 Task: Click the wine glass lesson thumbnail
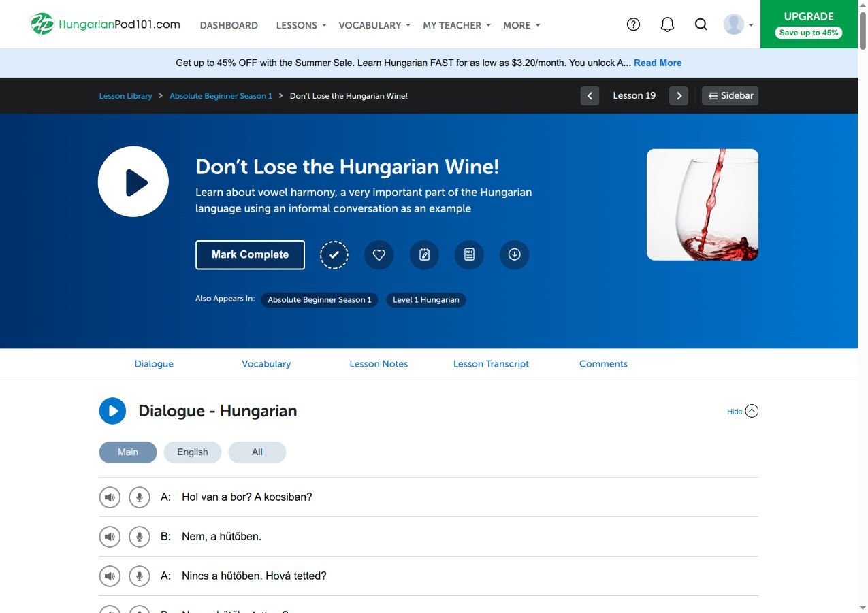point(703,205)
